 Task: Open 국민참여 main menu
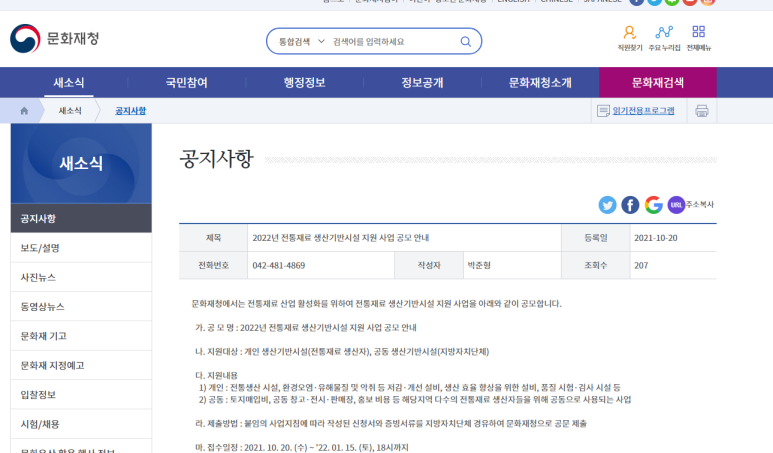click(x=186, y=82)
